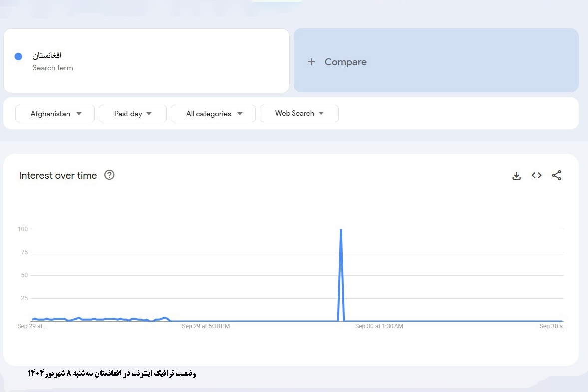
Task: Click the Afghanistan dropdown arrow
Action: tap(79, 113)
